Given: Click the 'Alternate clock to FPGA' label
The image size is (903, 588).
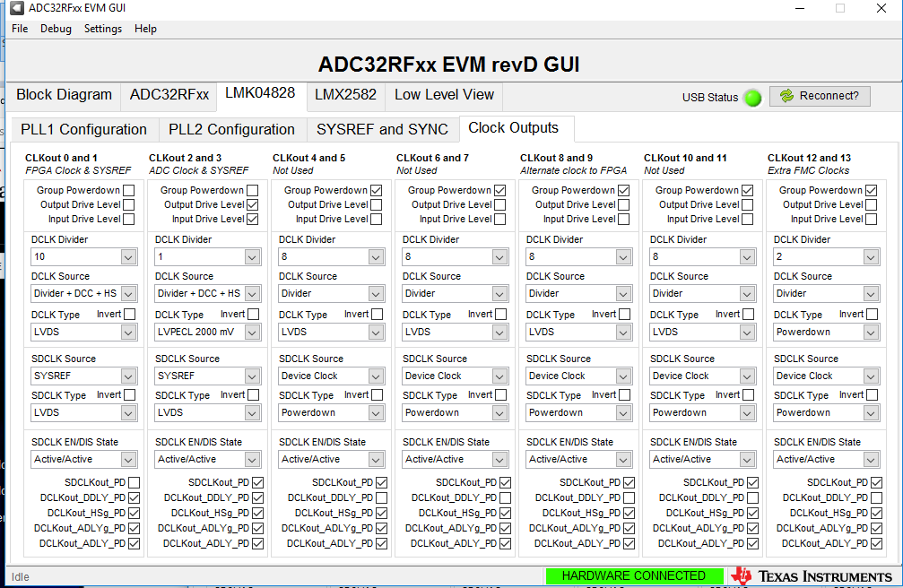Looking at the screenshot, I should [x=574, y=170].
